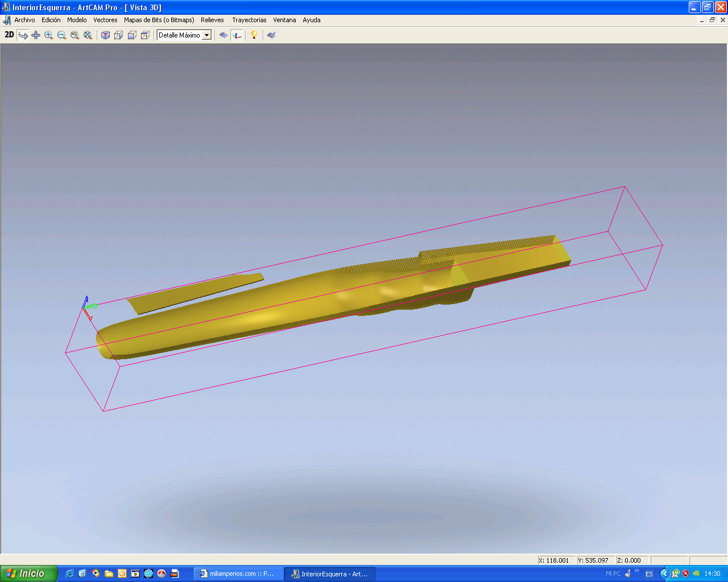
Task: Open the Relieves menu
Action: [212, 20]
